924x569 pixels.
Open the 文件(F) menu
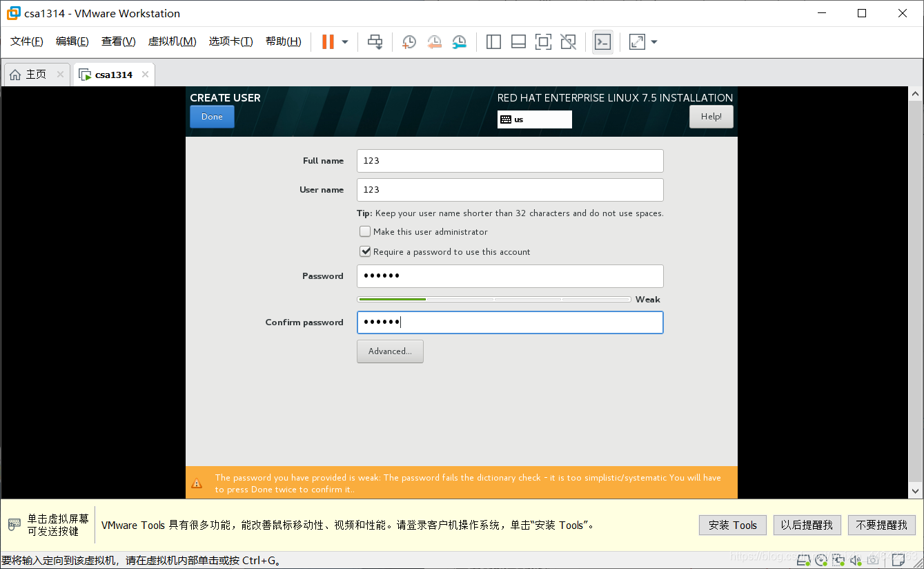click(27, 41)
